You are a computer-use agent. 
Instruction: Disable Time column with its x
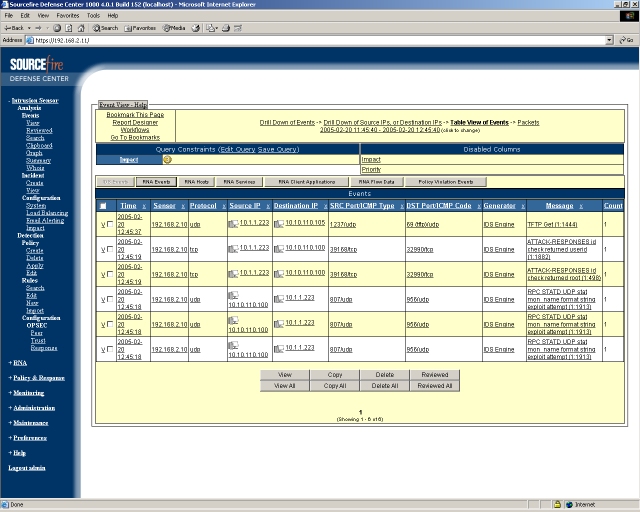click(144, 206)
